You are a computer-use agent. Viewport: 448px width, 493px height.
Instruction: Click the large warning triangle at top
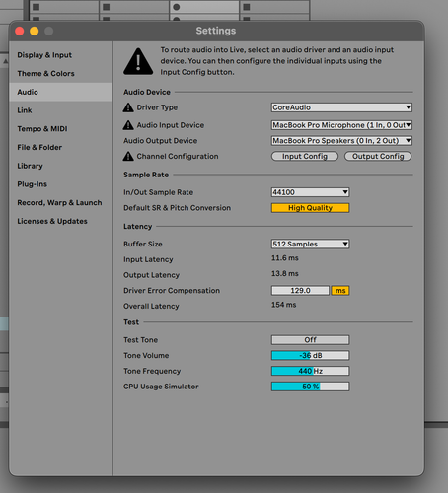tap(138, 61)
